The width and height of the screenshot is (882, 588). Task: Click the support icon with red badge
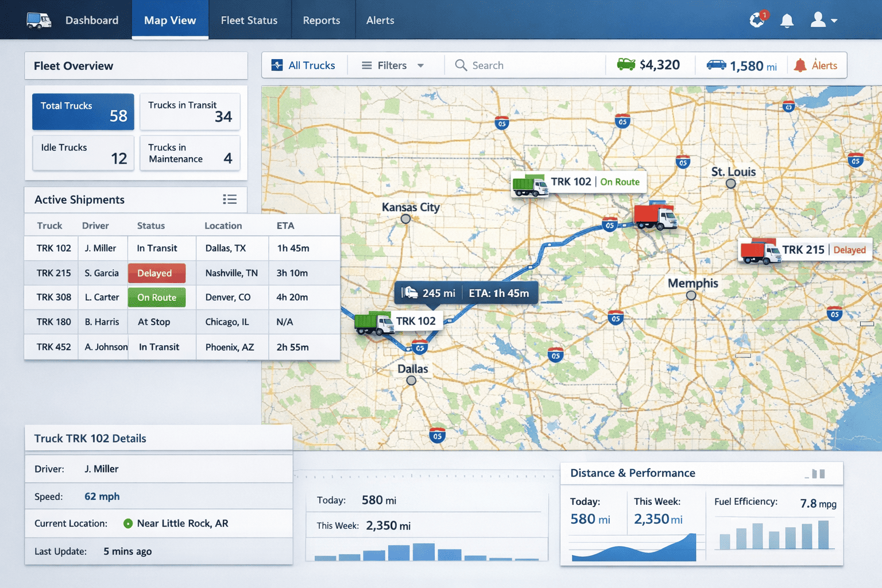coord(757,20)
